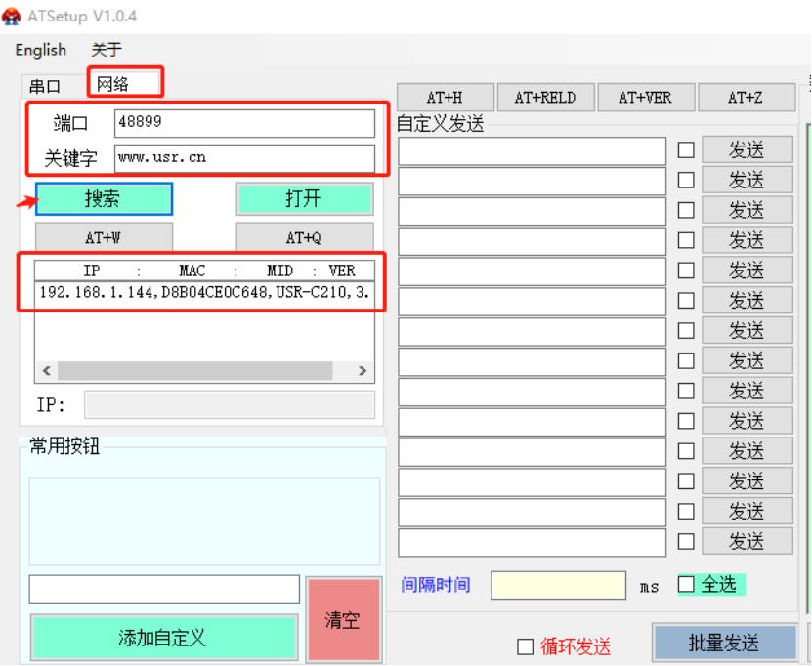Send the AT+Q command
Image resolution: width=812 pixels, height=666 pixels.
[304, 237]
